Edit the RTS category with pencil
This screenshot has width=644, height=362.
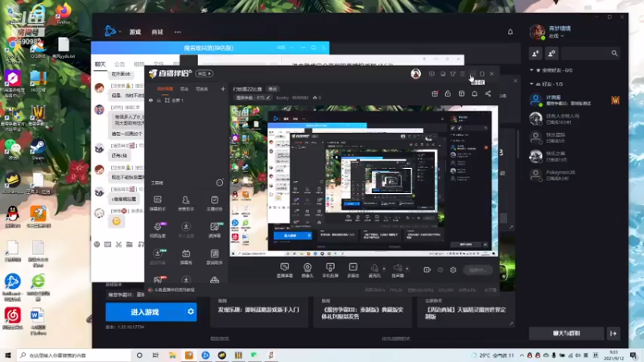tap(268, 97)
